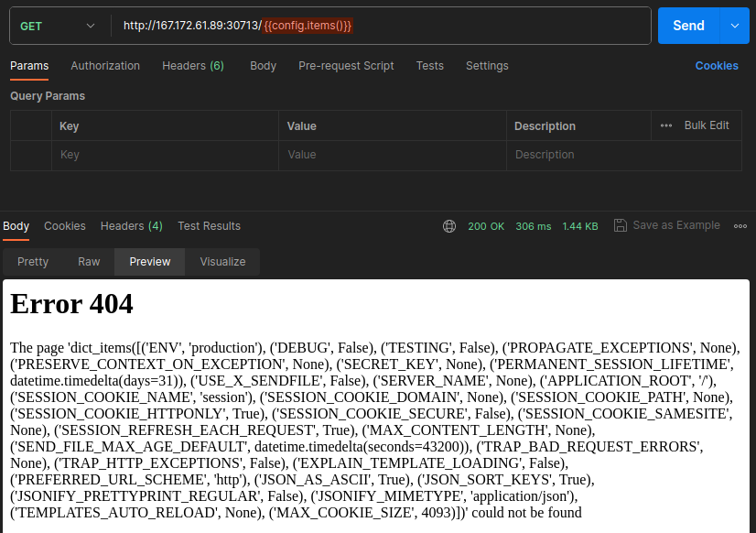This screenshot has width=756, height=533.
Task: Open the query params three-dot options
Action: [x=666, y=125]
